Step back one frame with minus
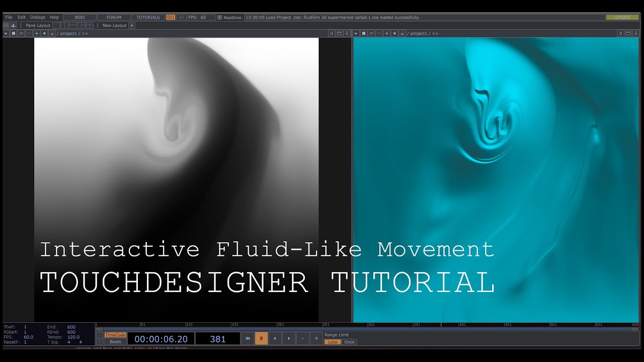This screenshot has width=644, height=362. (302, 338)
